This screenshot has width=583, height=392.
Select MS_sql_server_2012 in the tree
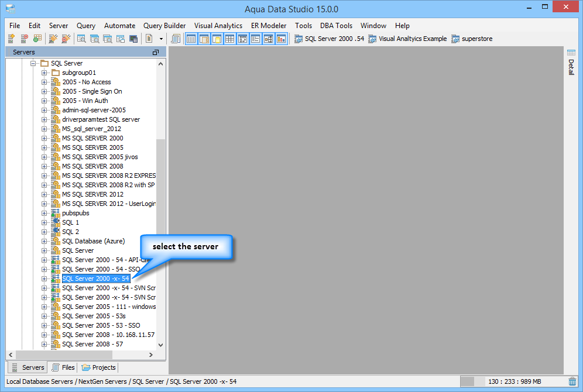pyautogui.click(x=91, y=129)
